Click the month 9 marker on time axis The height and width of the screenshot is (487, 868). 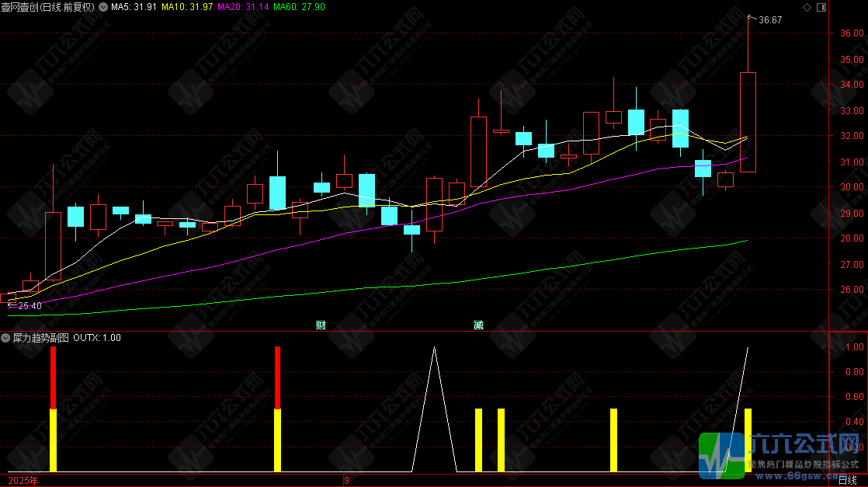click(x=346, y=480)
